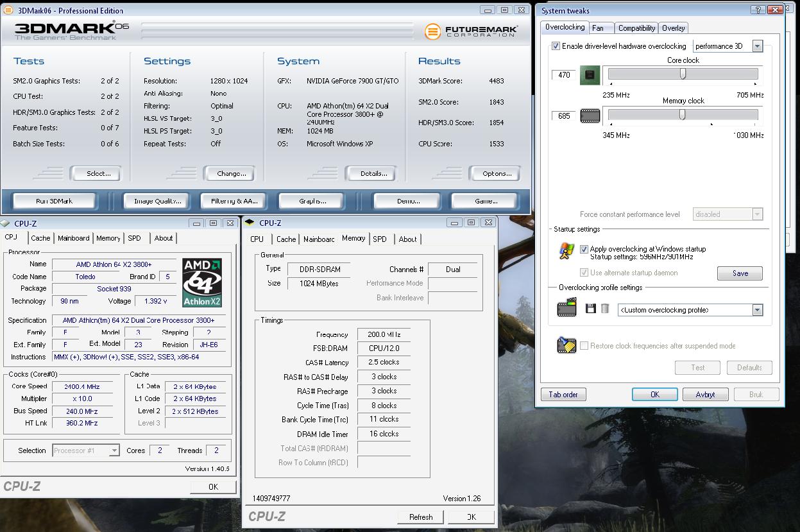The width and height of the screenshot is (800, 532).
Task: Click the Run 3DMark button
Action: 55,201
